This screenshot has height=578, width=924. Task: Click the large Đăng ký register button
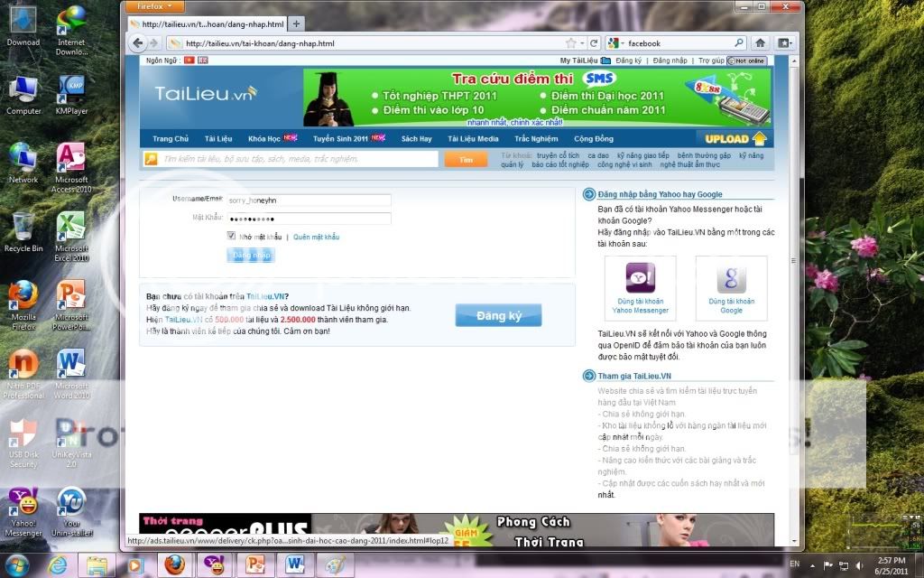point(498,315)
